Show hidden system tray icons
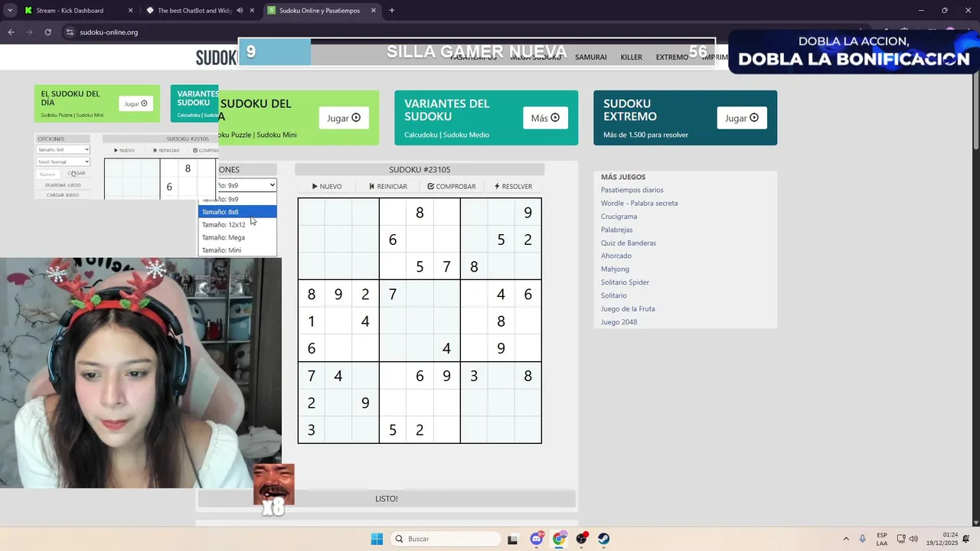980x551 pixels. click(x=846, y=539)
